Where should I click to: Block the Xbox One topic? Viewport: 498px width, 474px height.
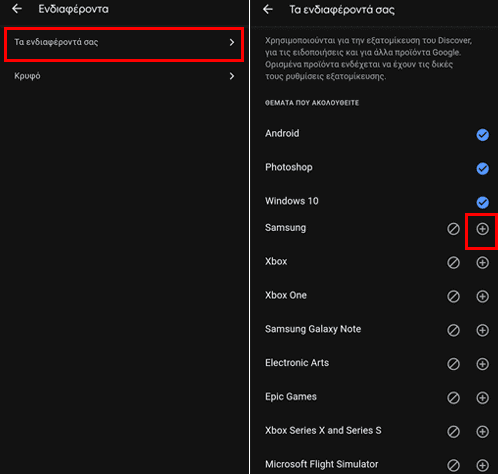point(453,296)
